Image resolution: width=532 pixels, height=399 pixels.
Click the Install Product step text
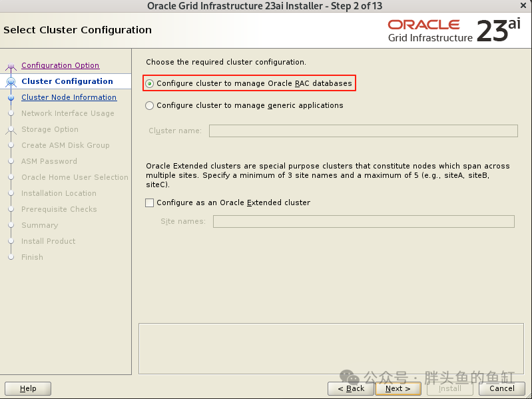pyautogui.click(x=49, y=241)
